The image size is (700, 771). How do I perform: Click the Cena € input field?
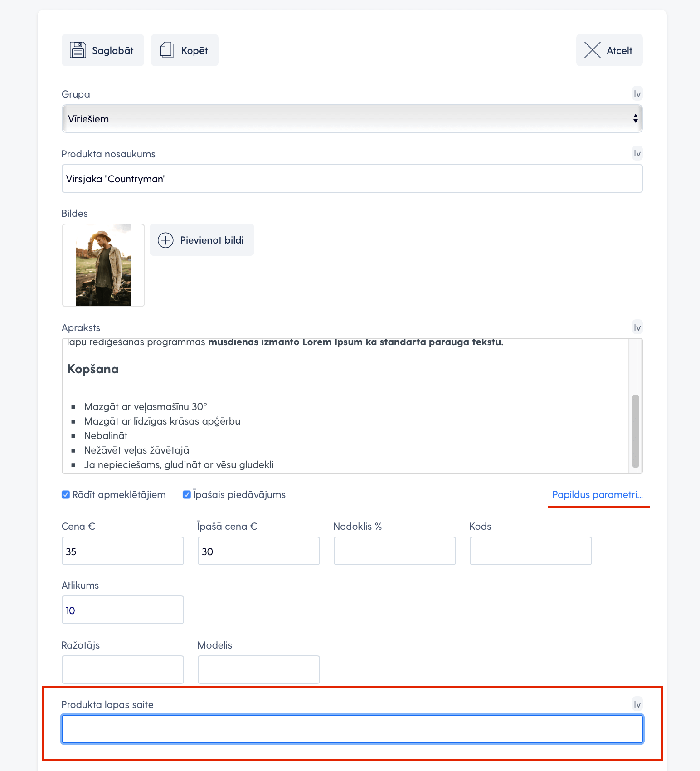click(x=123, y=551)
